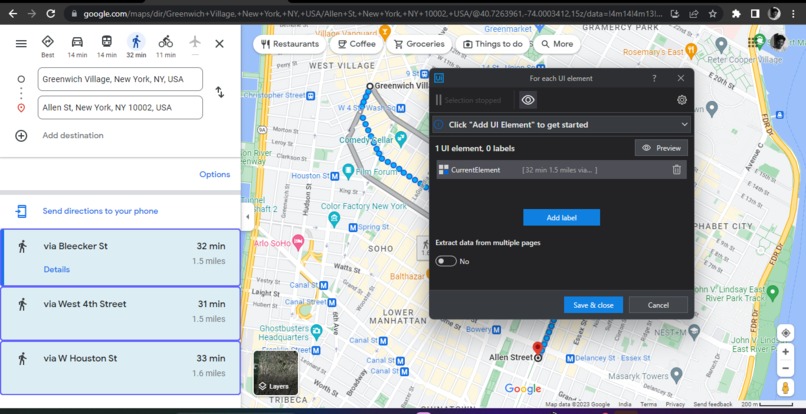Select the via Bleecker St route
The height and width of the screenshot is (414, 806).
121,257
